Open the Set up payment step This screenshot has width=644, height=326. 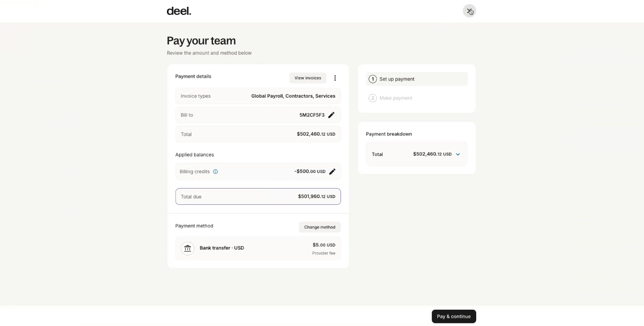(417, 79)
